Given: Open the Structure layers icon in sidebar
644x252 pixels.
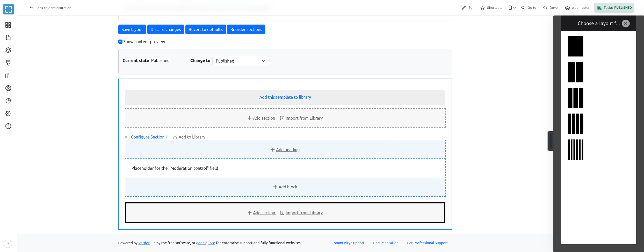Looking at the screenshot, I should [x=8, y=50].
